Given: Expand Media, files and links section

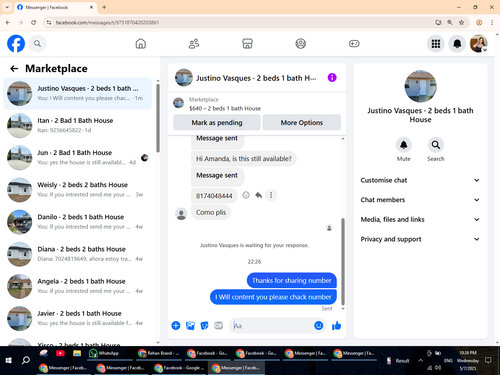Looking at the screenshot, I should 420,220.
